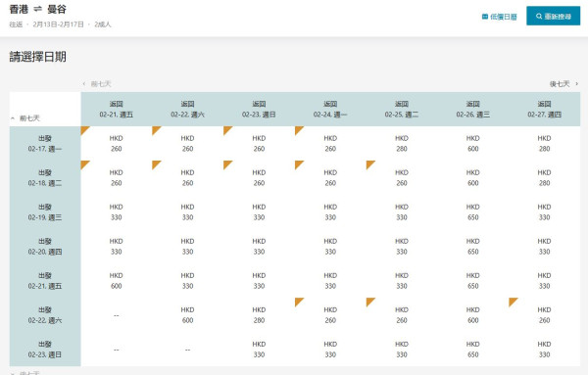Choose HKD 600 fare departing 02-17 returning 02-26
The height and width of the screenshot is (375, 588).
473,144
